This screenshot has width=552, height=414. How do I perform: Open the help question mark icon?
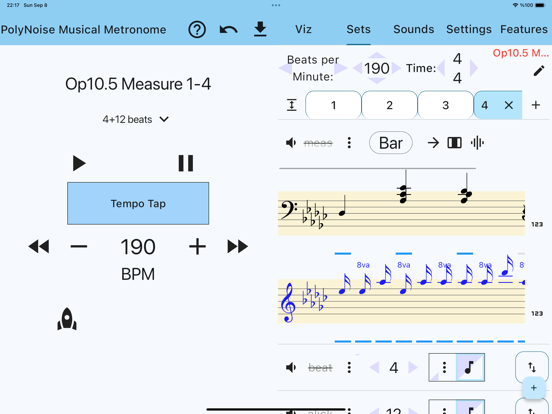[x=197, y=30]
